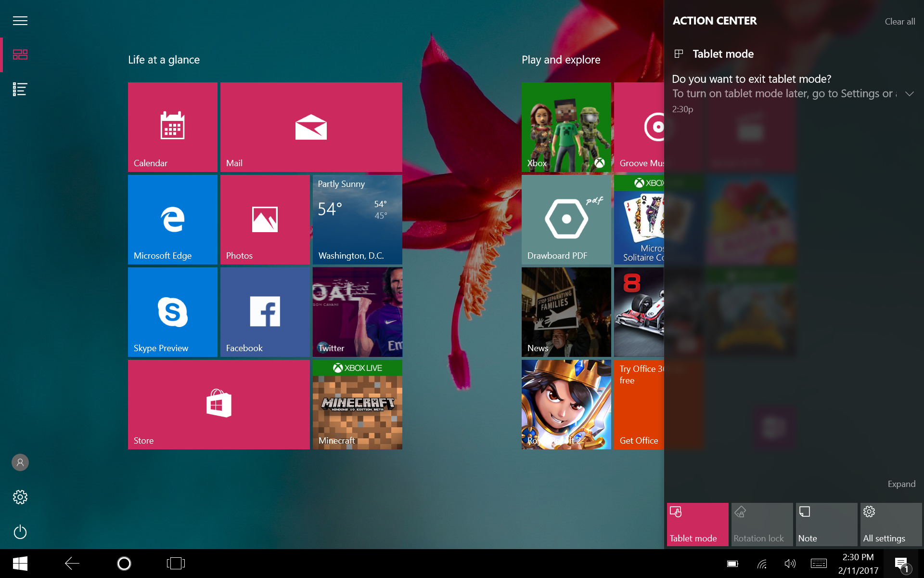The height and width of the screenshot is (578, 924).
Task: Open Settings gear in Start sidebar
Action: [20, 497]
